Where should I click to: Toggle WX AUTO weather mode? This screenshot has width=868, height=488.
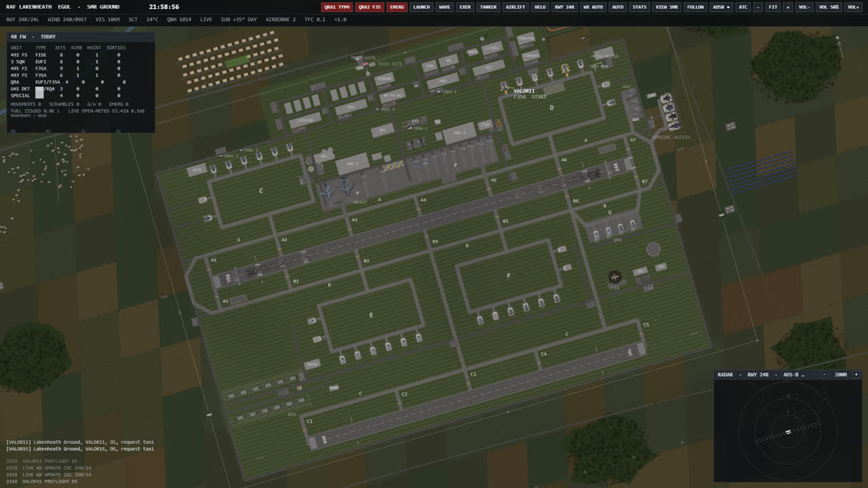(593, 7)
